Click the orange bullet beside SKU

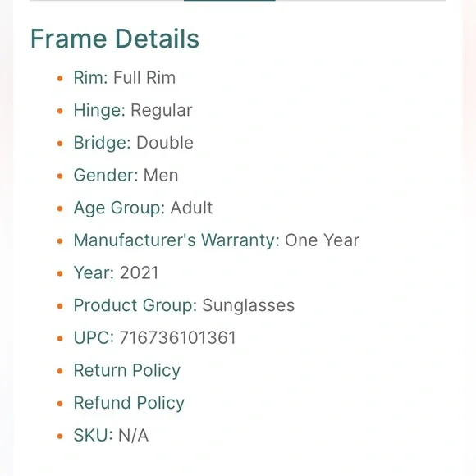coord(60,437)
